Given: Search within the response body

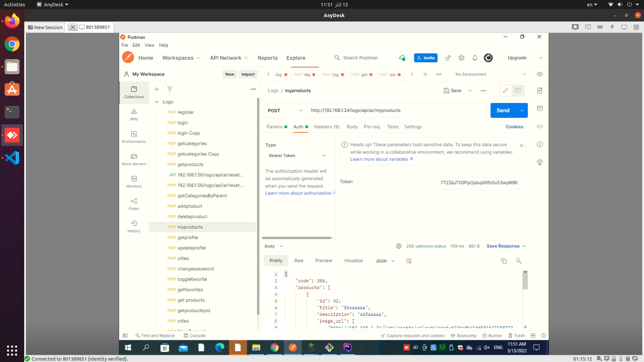Looking at the screenshot, I should [x=519, y=261].
